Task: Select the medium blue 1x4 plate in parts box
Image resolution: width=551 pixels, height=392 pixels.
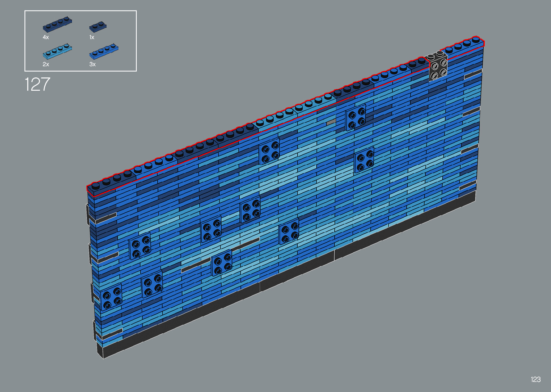Action: tap(104, 51)
